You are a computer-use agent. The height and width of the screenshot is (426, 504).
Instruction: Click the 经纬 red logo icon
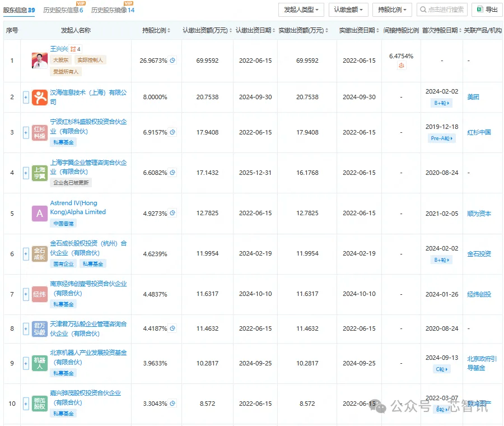(x=40, y=294)
